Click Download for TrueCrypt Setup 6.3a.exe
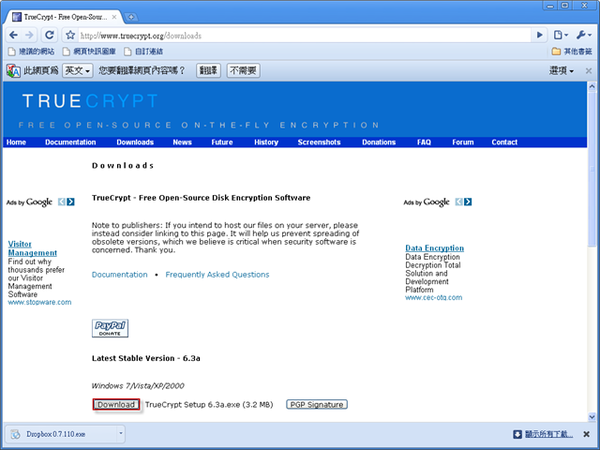This screenshot has height=450, width=600. (116, 404)
